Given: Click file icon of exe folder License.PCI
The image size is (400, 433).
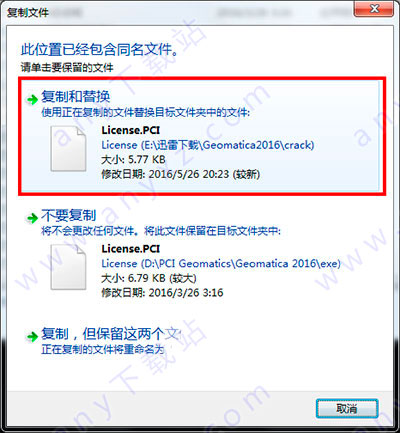Looking at the screenshot, I should [x=68, y=267].
